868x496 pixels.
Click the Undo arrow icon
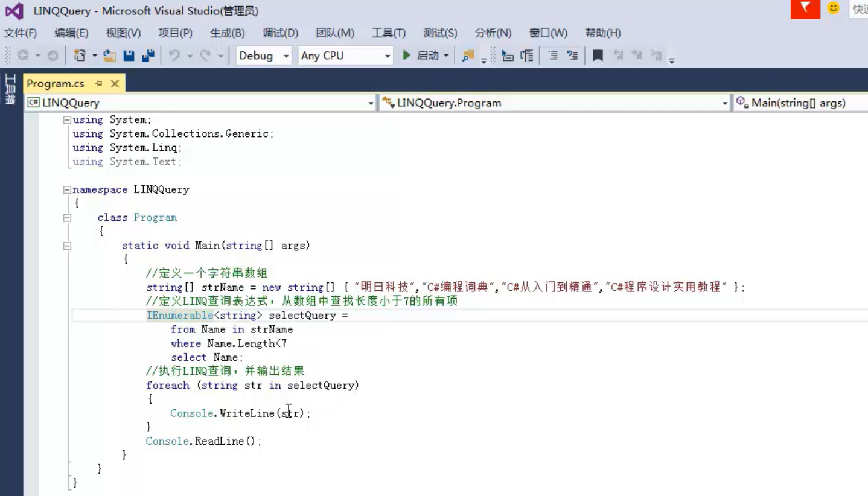click(174, 56)
